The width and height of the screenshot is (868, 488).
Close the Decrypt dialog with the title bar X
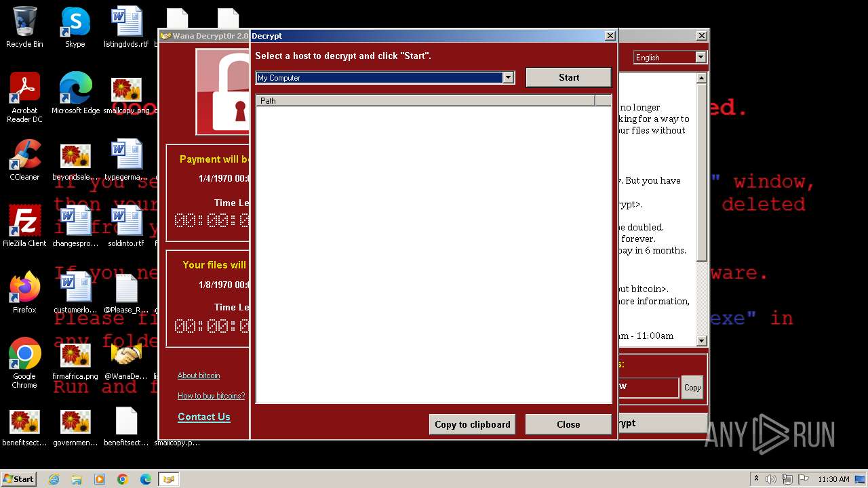pos(610,36)
